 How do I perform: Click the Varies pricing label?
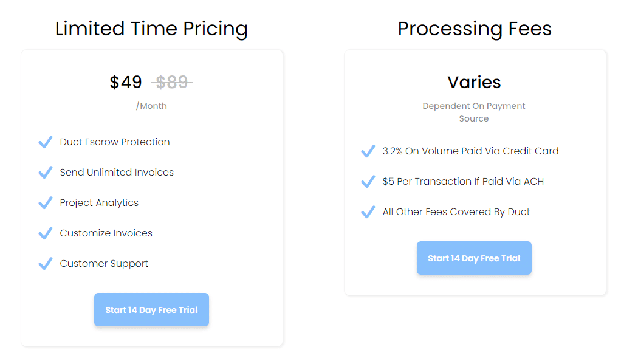[474, 82]
